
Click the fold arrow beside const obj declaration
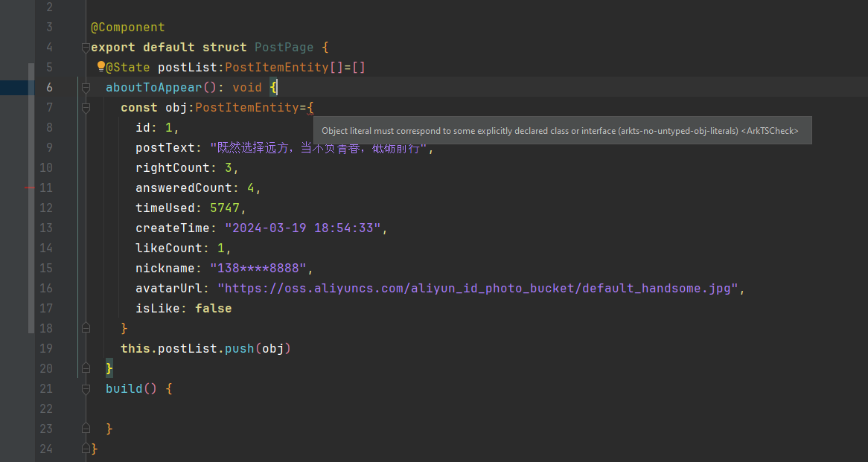[x=85, y=107]
